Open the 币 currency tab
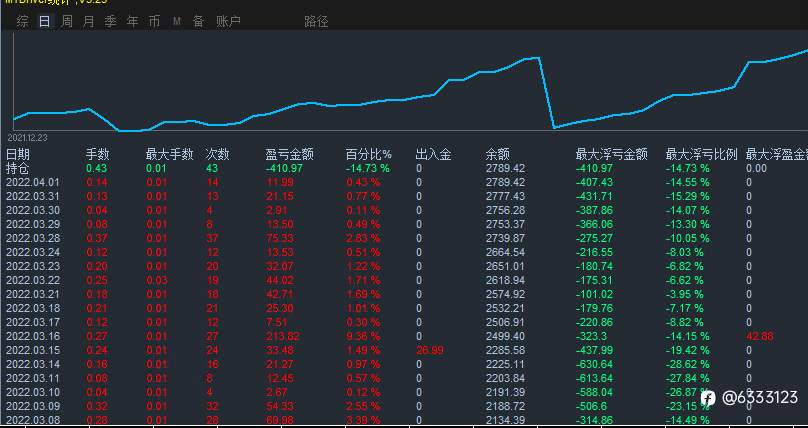Screen dimensions: 808x428 (x=154, y=21)
